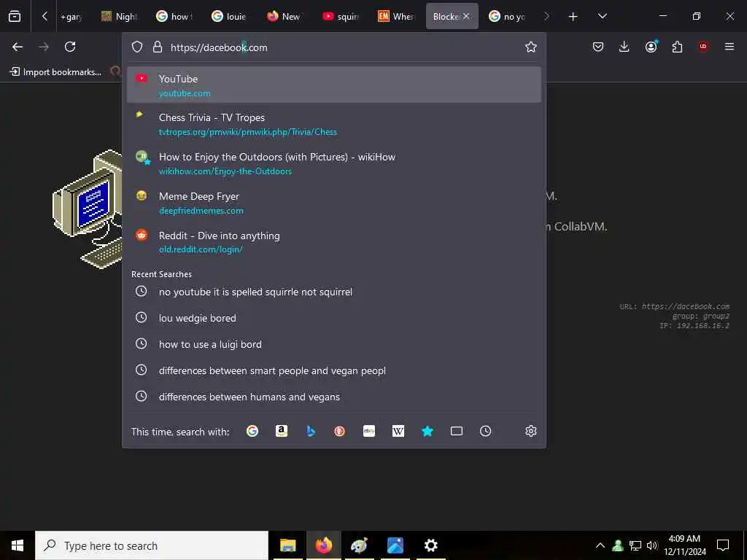
Task: Open search settings gear icon
Action: point(531,431)
